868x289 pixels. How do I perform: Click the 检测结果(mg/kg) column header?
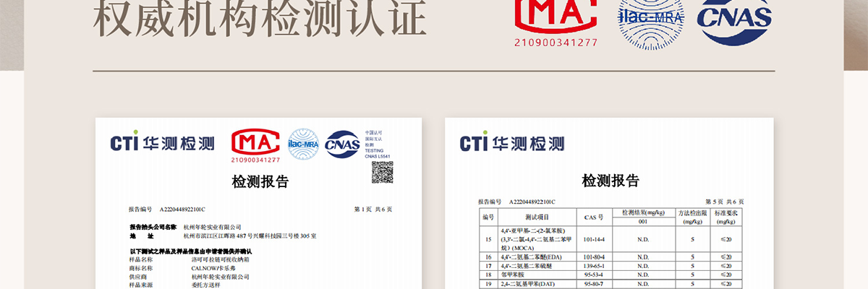tap(643, 212)
